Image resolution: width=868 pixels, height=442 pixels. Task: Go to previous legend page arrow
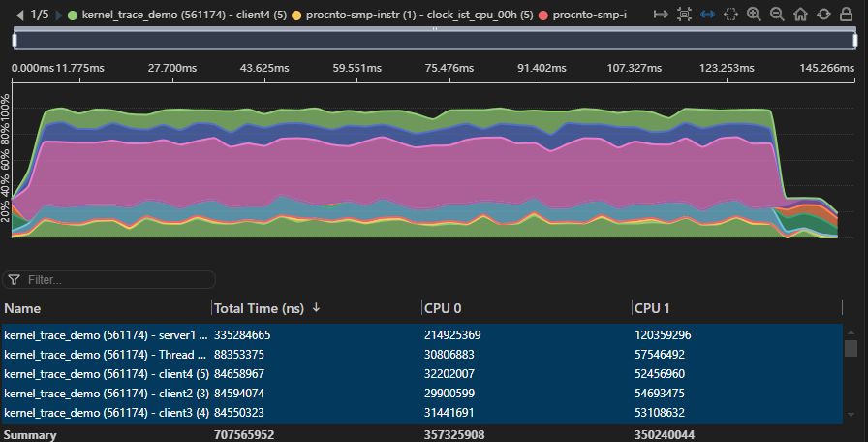coord(20,15)
